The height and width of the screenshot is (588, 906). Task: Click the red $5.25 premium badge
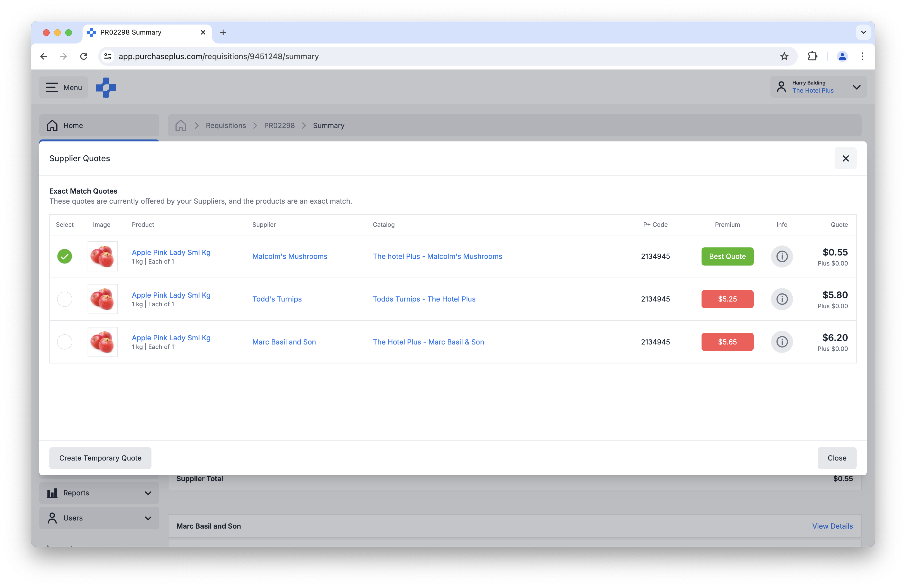pyautogui.click(x=727, y=299)
